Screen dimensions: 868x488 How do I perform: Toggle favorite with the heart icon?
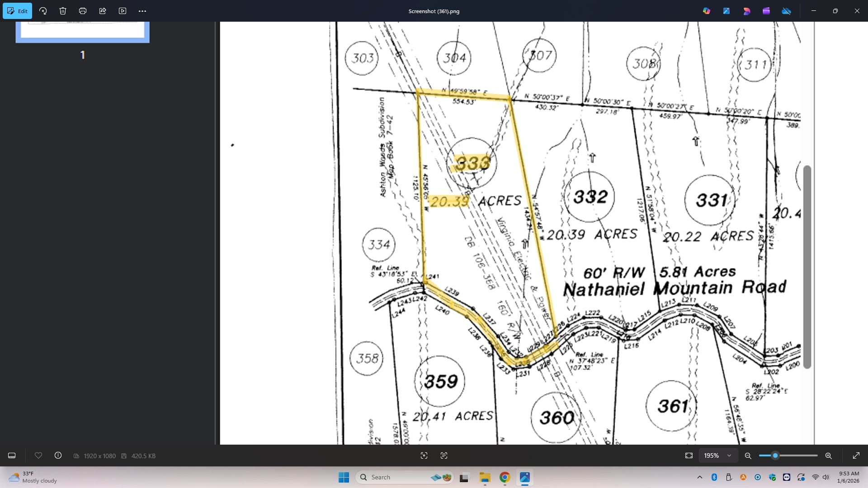38,455
